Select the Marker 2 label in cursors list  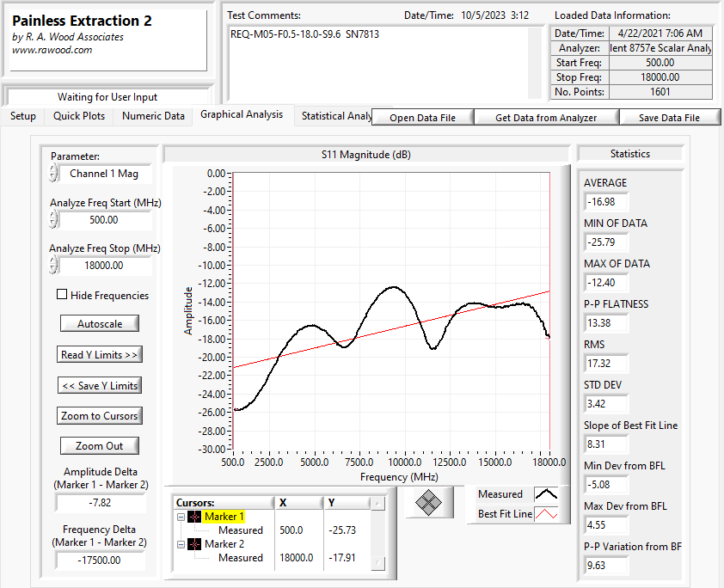click(224, 544)
